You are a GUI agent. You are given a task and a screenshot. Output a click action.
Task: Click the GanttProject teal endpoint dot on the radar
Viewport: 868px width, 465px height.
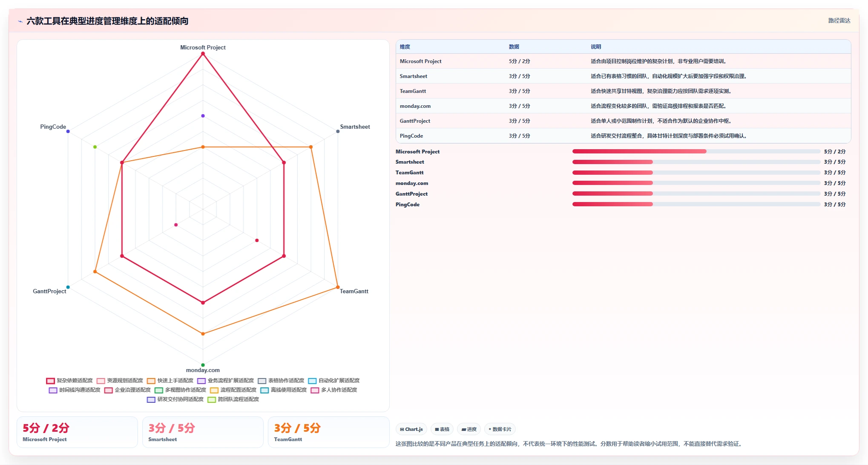68,287
